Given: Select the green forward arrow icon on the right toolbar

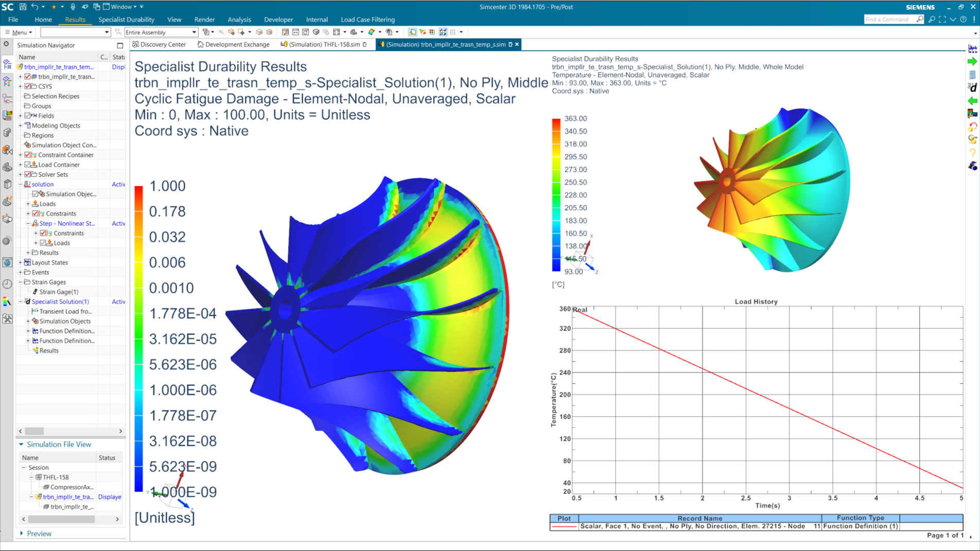Looking at the screenshot, I should click(x=973, y=61).
